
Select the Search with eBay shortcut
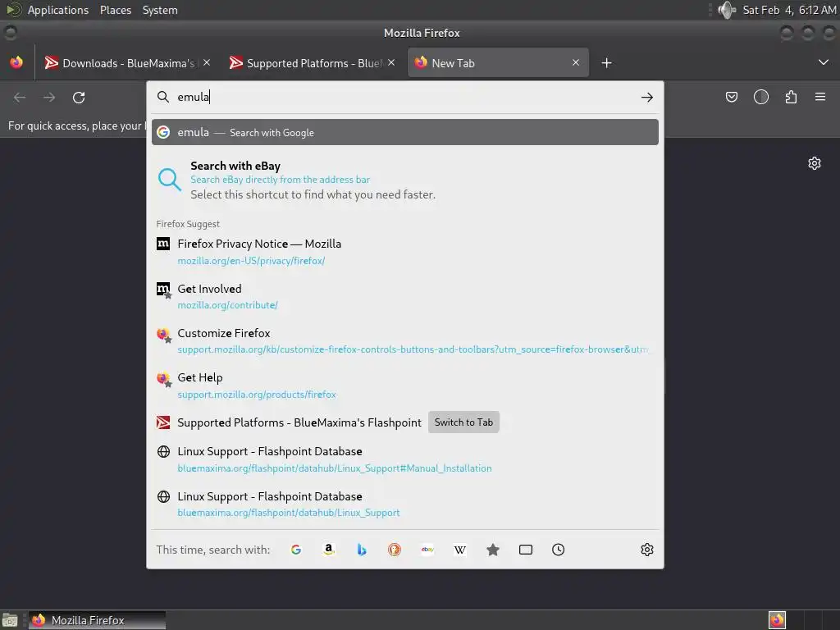click(405, 180)
